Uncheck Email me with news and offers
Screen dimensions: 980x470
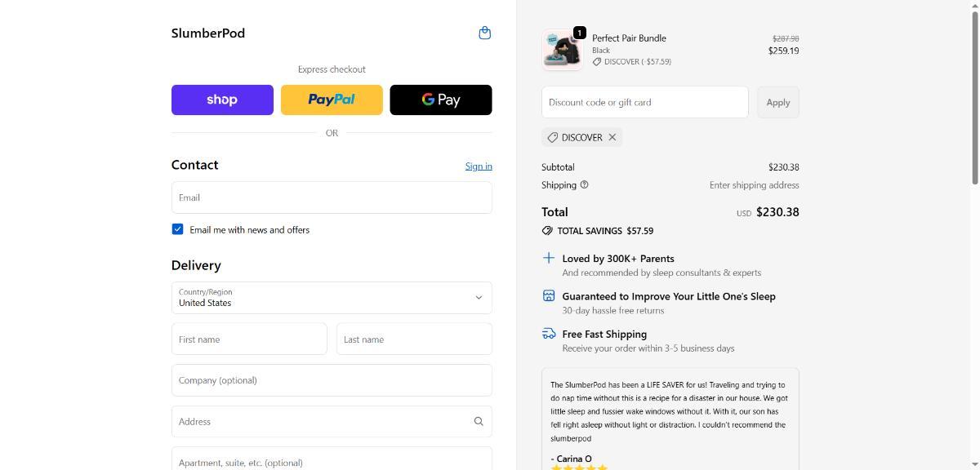[177, 229]
